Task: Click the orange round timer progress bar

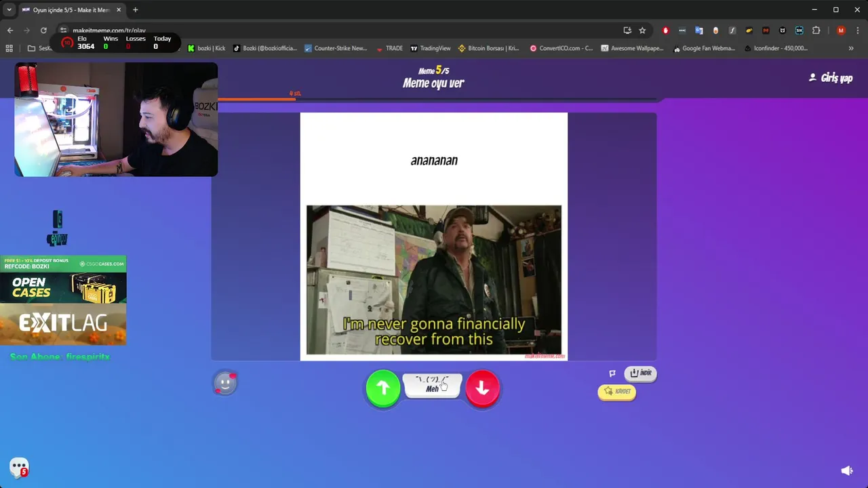Action: (256, 100)
